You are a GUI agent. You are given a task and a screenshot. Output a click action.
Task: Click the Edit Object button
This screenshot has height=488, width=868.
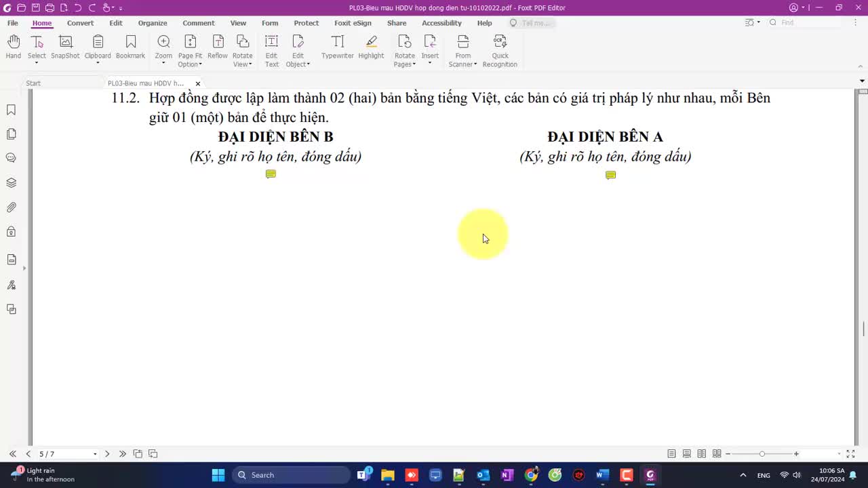[298, 51]
